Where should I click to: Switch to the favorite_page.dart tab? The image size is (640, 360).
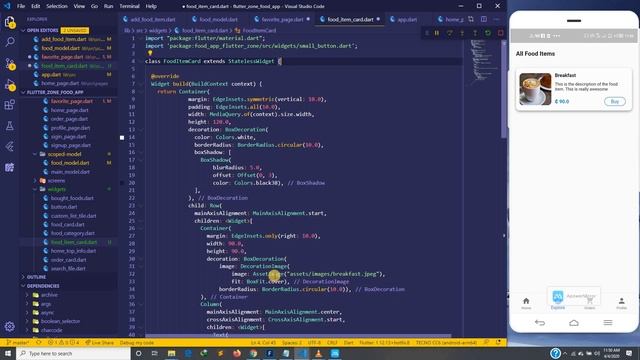point(282,19)
